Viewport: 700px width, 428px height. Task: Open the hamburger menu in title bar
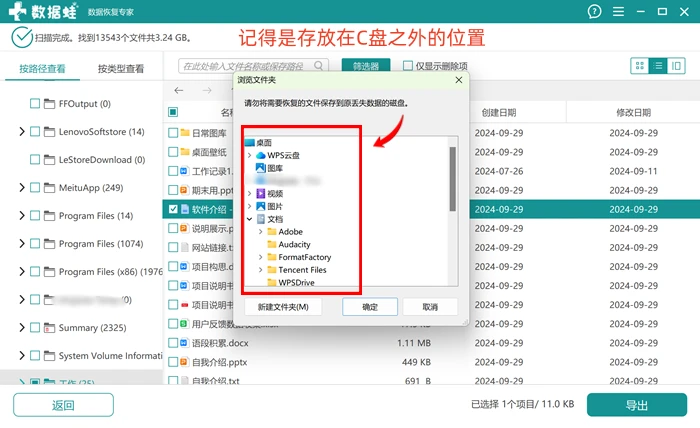point(618,11)
